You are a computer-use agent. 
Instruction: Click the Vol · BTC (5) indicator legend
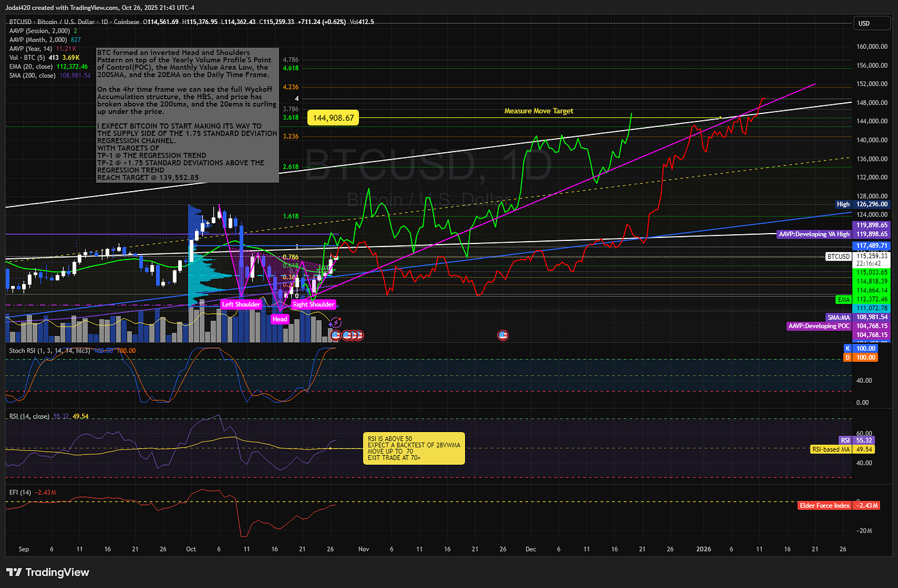click(44, 57)
